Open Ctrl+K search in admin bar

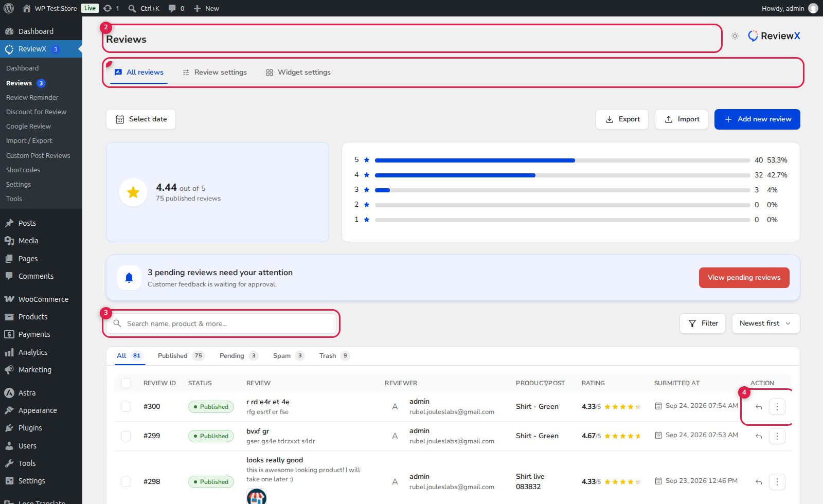[144, 8]
